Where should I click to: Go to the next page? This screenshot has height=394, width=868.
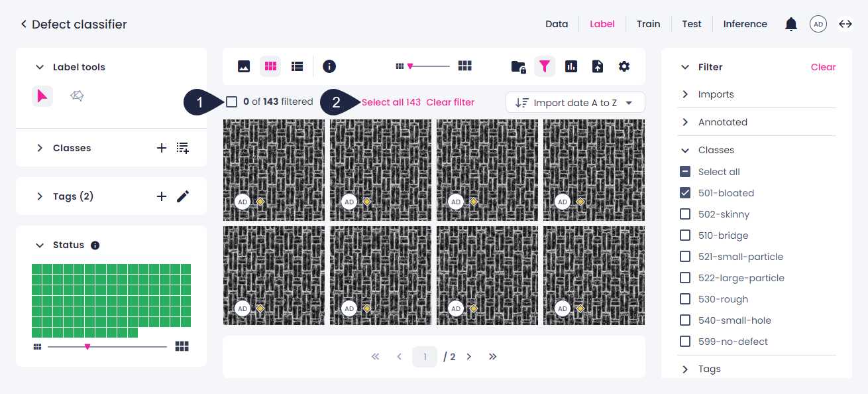(x=469, y=357)
